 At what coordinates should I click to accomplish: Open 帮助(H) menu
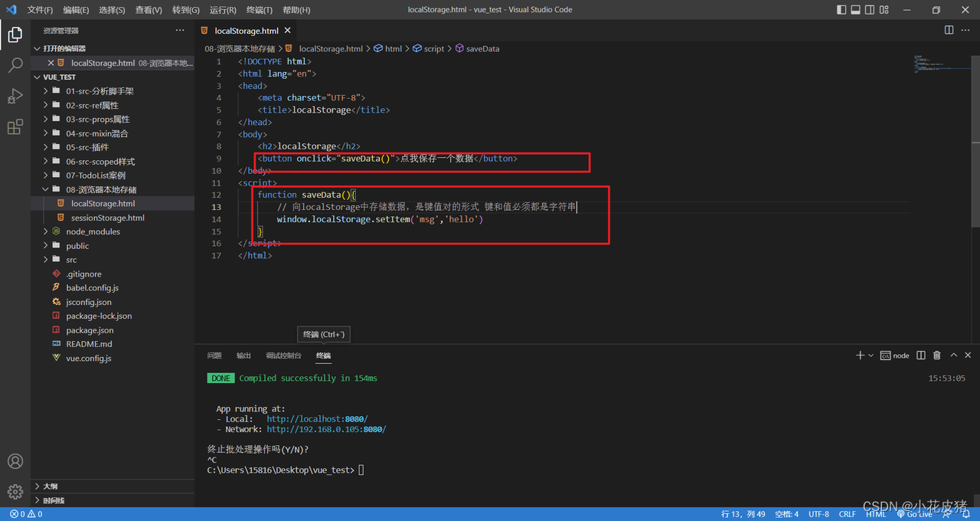(296, 10)
